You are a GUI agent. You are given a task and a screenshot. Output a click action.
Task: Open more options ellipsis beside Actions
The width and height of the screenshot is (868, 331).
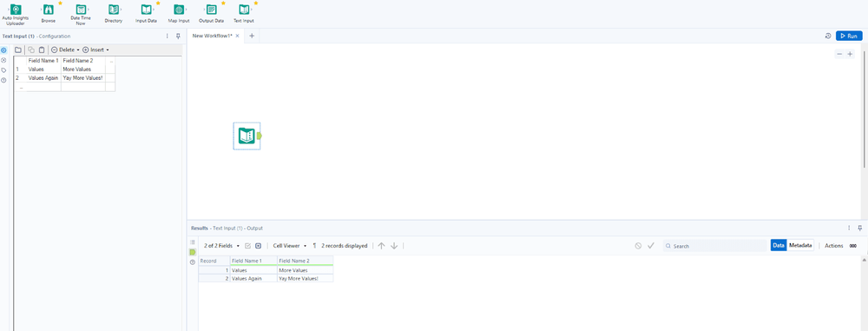pos(853,246)
